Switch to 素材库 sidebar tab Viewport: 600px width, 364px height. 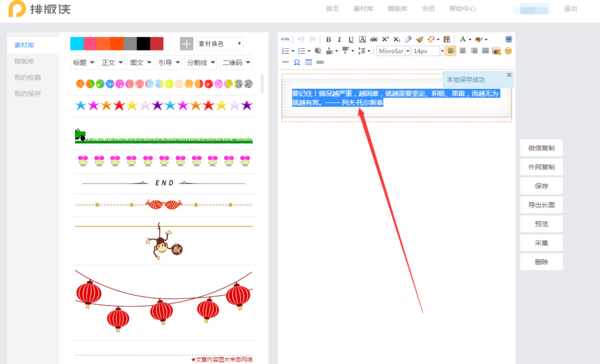tap(24, 45)
